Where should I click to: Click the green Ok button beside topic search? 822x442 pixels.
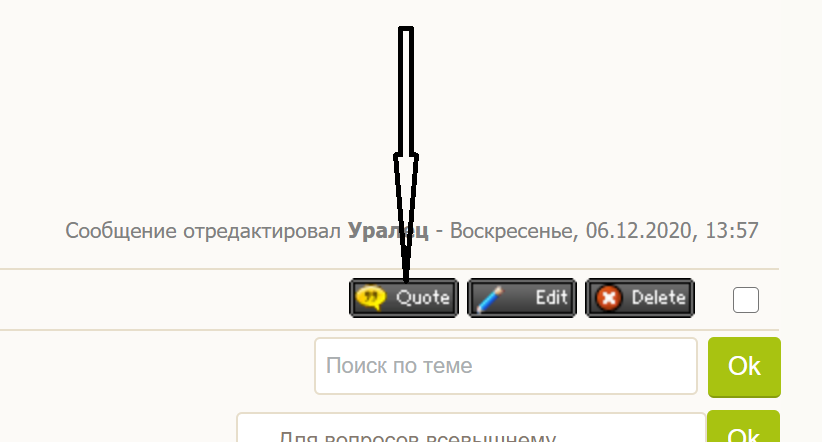744,366
